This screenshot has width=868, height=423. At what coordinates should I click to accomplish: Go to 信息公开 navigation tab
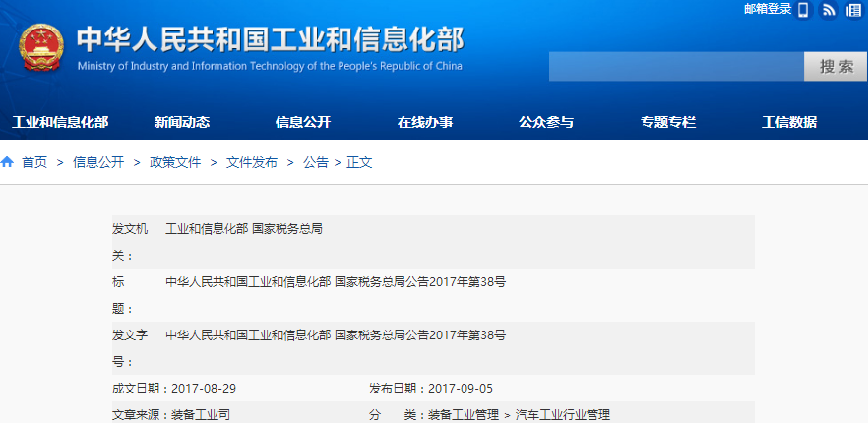pos(303,122)
